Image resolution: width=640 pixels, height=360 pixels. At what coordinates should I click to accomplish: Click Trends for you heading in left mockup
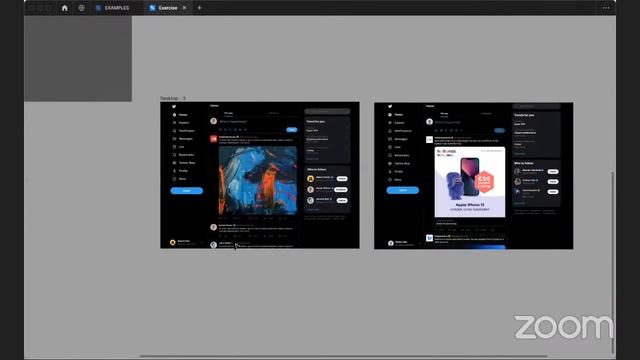click(x=316, y=122)
